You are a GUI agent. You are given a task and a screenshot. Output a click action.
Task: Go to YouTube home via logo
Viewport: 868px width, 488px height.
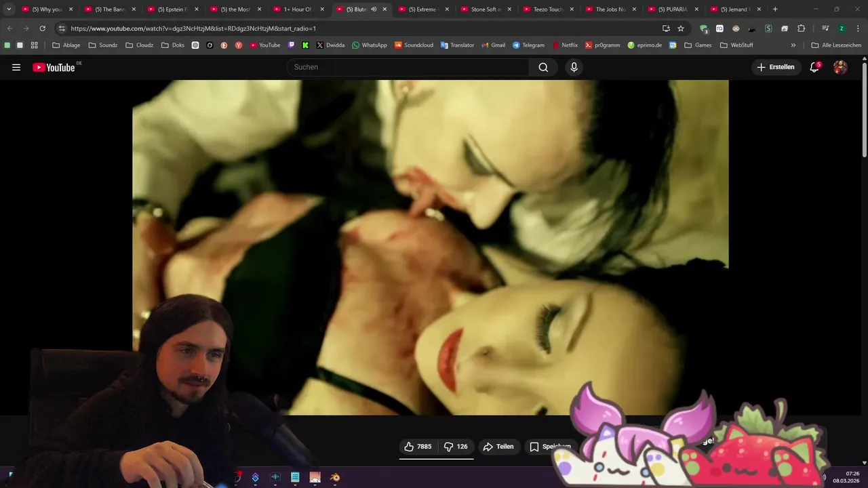pos(54,67)
